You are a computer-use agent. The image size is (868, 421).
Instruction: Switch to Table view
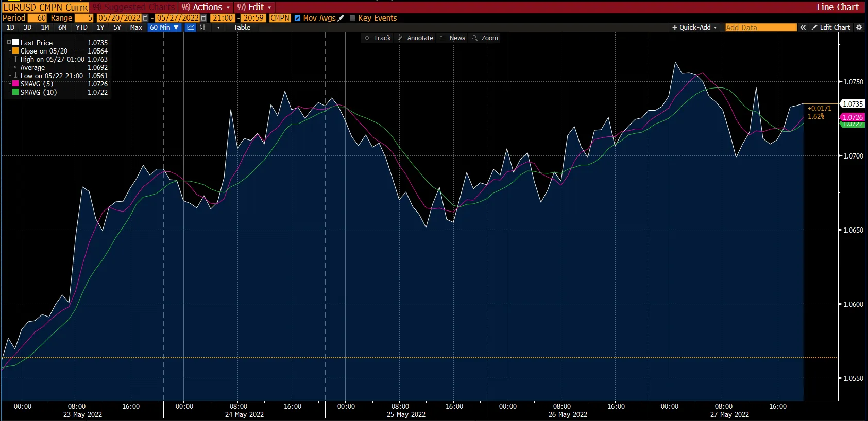pyautogui.click(x=242, y=27)
